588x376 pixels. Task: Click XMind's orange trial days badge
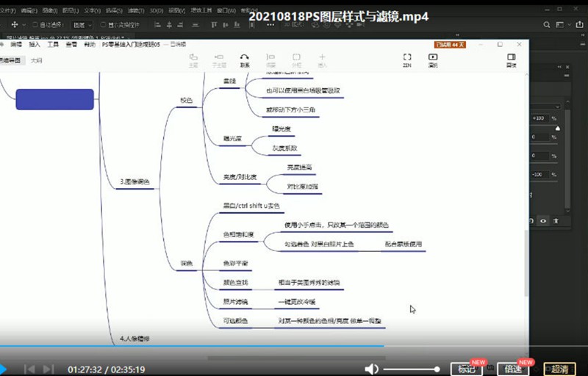tap(450, 45)
